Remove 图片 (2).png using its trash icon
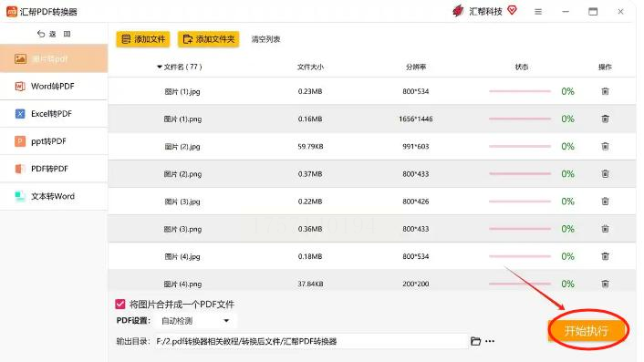644x362 pixels. 605,173
